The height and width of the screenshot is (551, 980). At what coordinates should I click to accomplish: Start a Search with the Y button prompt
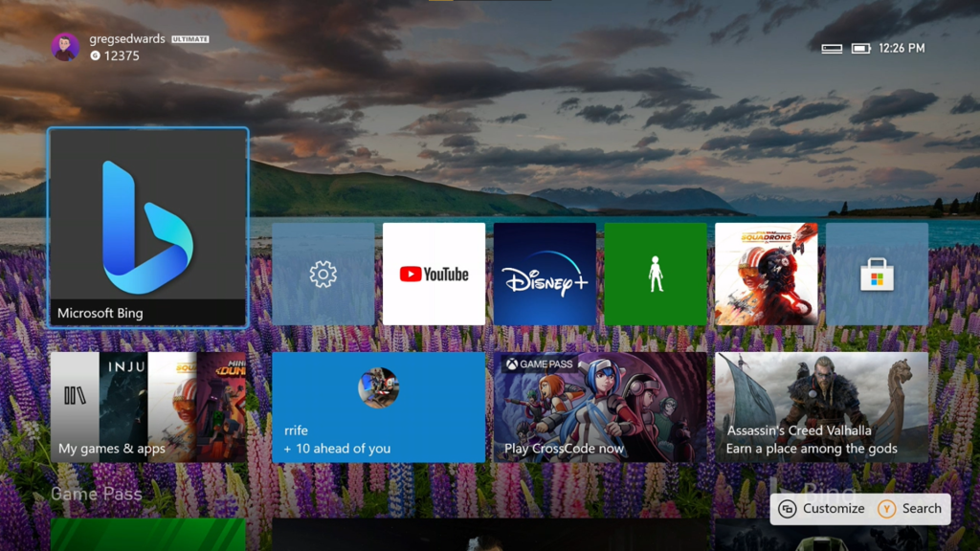point(910,508)
